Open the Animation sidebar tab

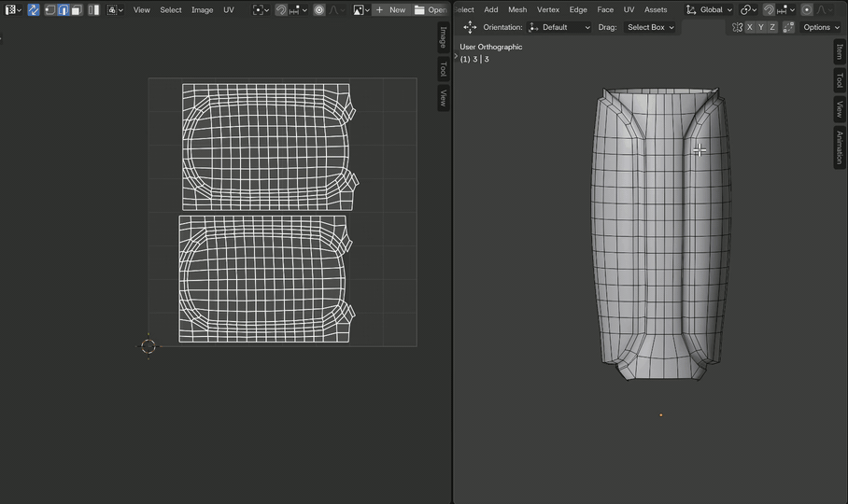click(840, 147)
